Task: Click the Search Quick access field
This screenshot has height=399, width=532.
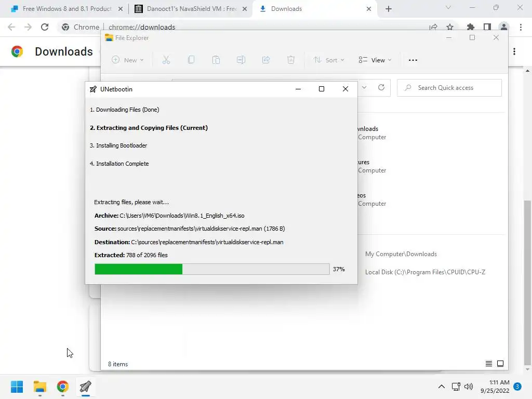Action: pos(449,88)
